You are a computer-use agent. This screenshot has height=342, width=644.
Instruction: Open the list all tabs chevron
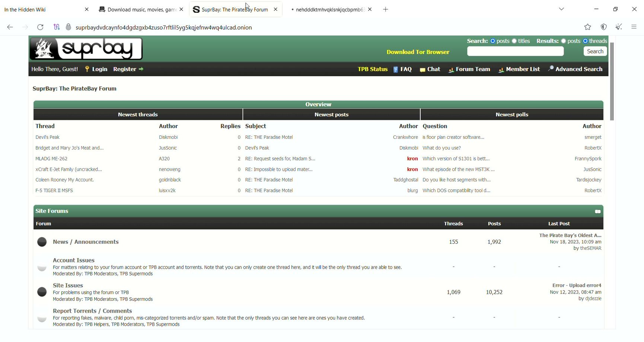point(561,9)
